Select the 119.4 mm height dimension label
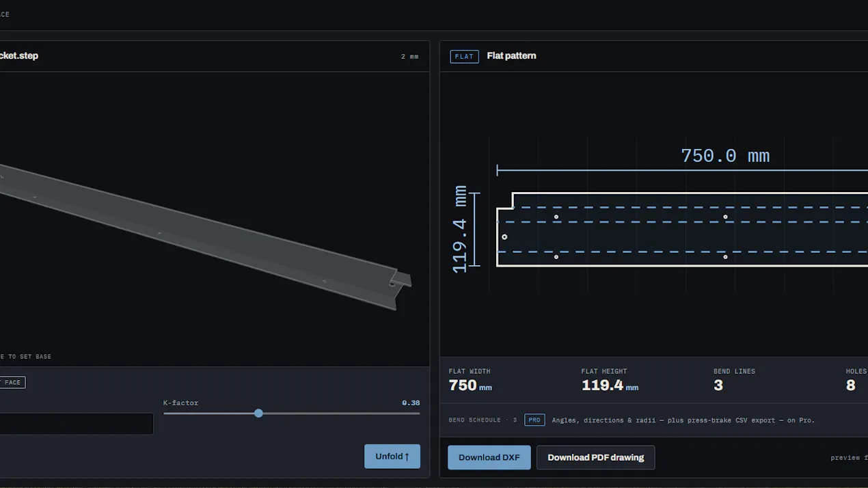The image size is (868, 488). coord(460,229)
